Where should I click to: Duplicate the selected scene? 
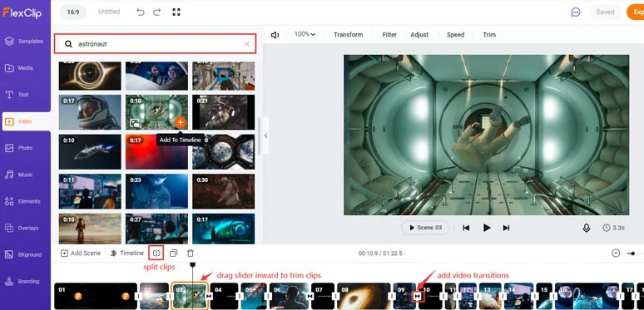pyautogui.click(x=174, y=253)
